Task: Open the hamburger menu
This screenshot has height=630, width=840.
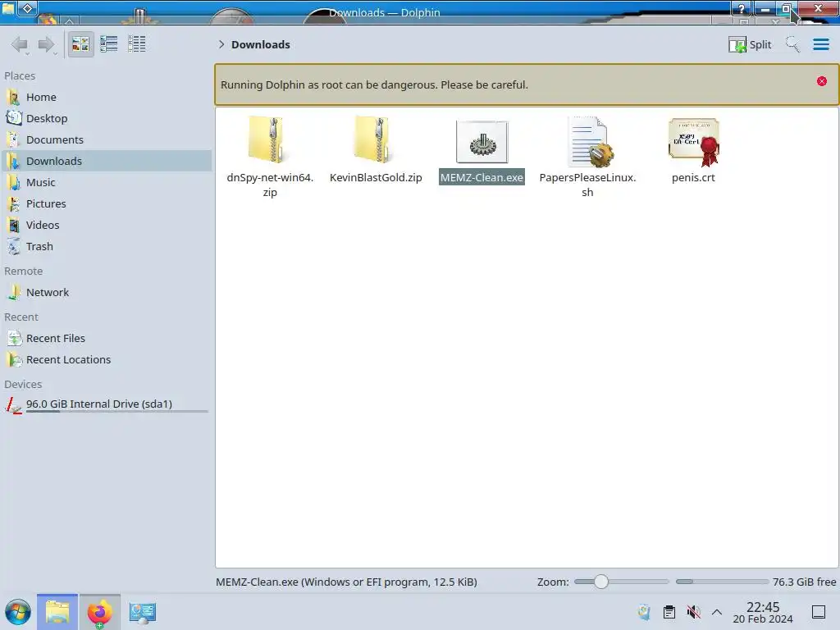Action: pos(820,44)
